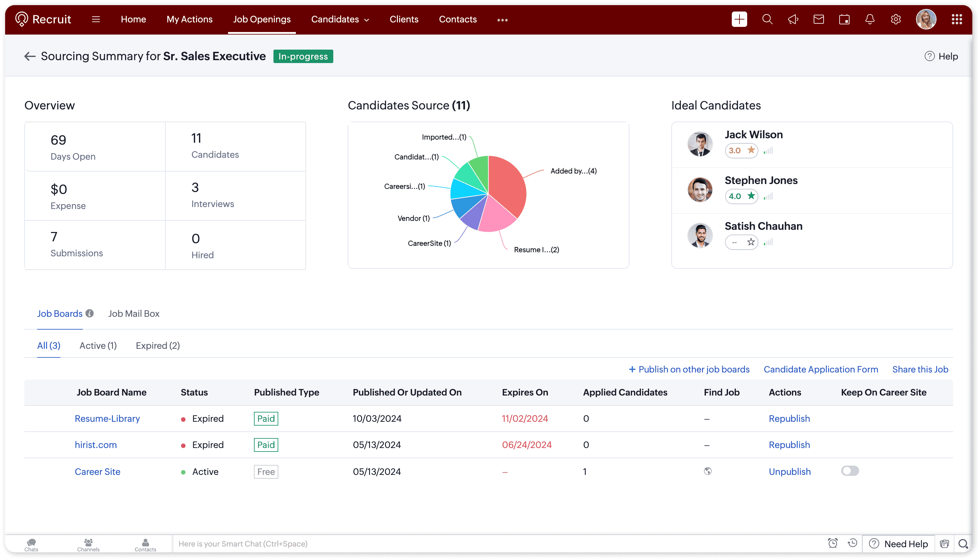The width and height of the screenshot is (980, 560).
Task: Select the Expired (2) filter tab
Action: tap(158, 345)
